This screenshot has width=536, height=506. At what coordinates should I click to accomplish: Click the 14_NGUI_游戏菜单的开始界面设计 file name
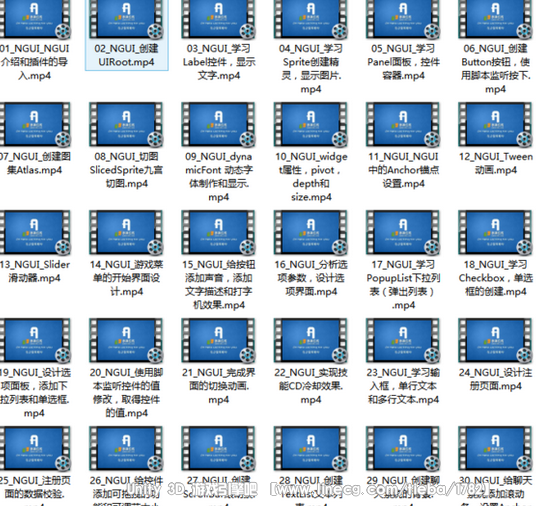point(126,278)
